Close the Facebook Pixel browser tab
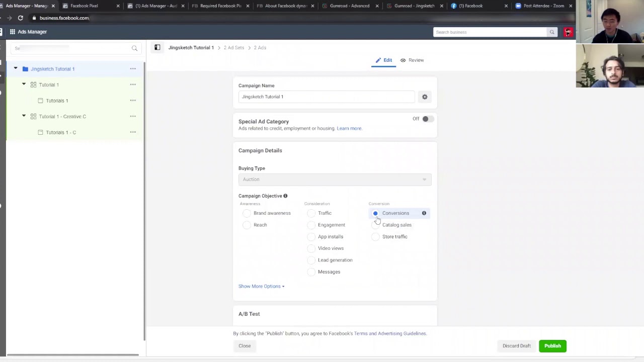Image resolution: width=644 pixels, height=362 pixels. coord(118,6)
